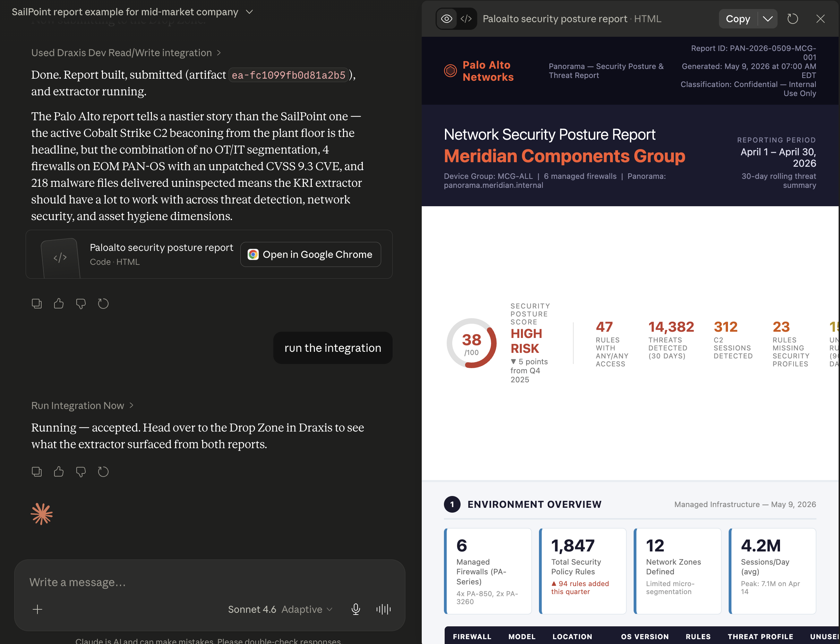Screen dimensions: 840x644
Task: Click the Environment Overview heading
Action: (x=534, y=504)
